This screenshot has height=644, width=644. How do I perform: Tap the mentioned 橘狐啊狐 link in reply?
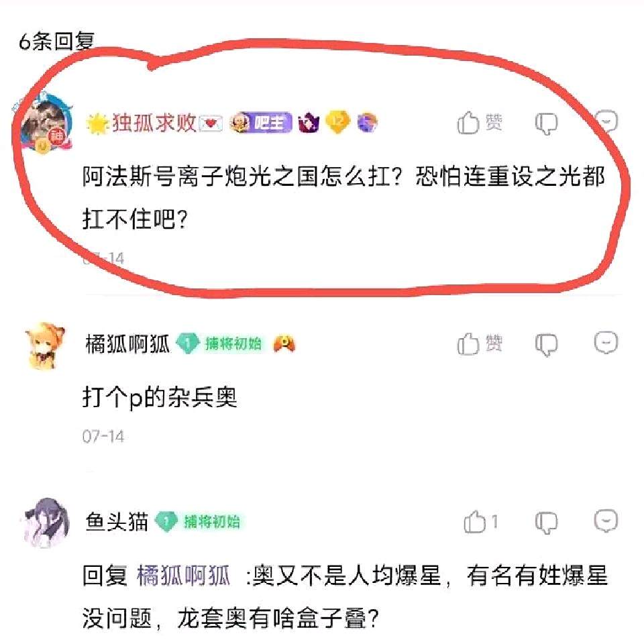(x=182, y=575)
